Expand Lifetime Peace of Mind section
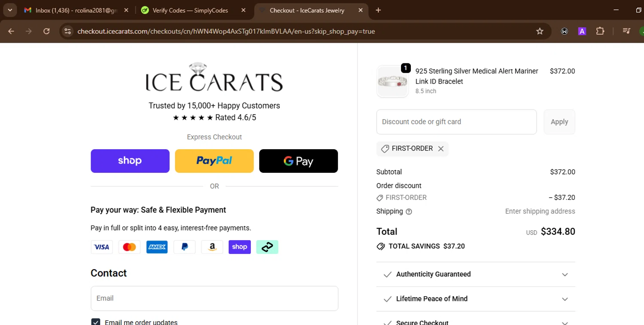 pyautogui.click(x=476, y=299)
